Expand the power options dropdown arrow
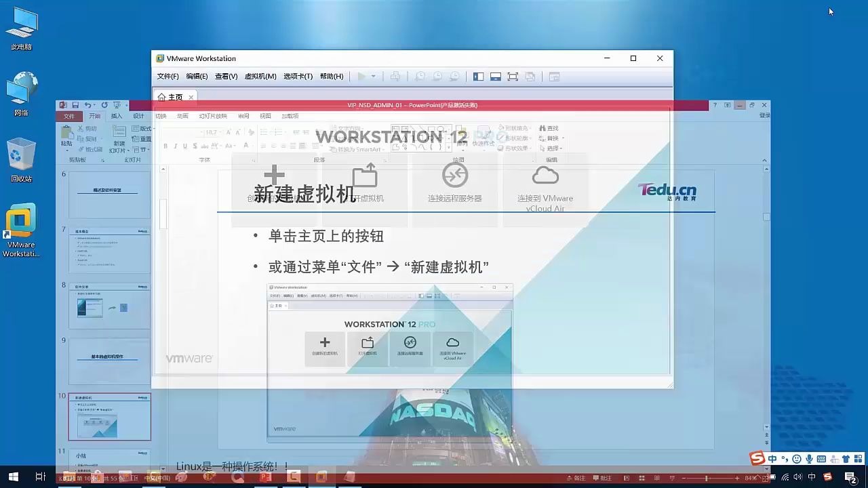 pyautogui.click(x=373, y=77)
